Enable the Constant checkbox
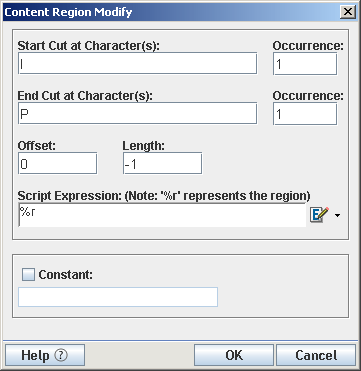361x371 pixels. point(28,275)
